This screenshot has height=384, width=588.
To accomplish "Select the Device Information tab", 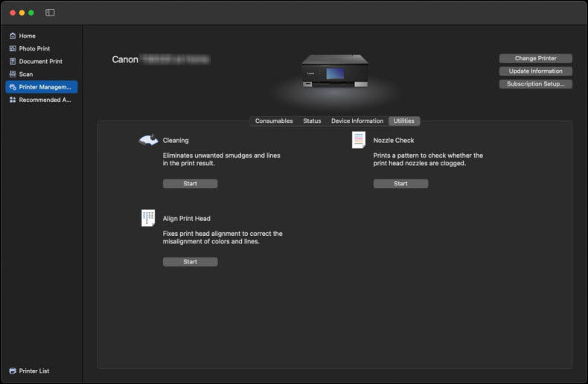I will pos(357,121).
